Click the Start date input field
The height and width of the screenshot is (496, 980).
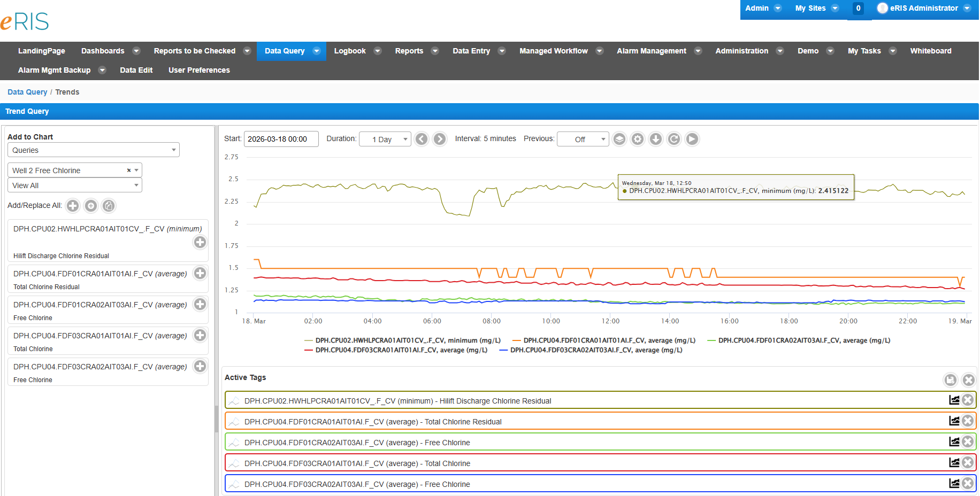coord(281,139)
